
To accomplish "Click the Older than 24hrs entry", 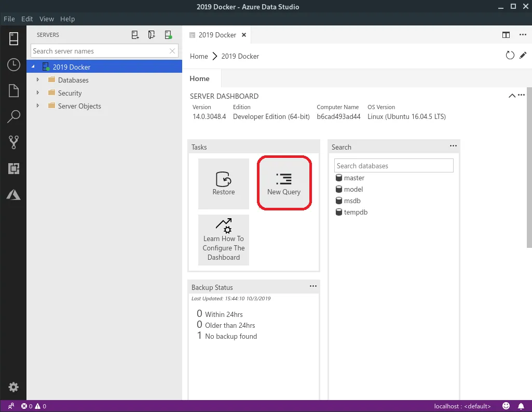I will 226,325.
